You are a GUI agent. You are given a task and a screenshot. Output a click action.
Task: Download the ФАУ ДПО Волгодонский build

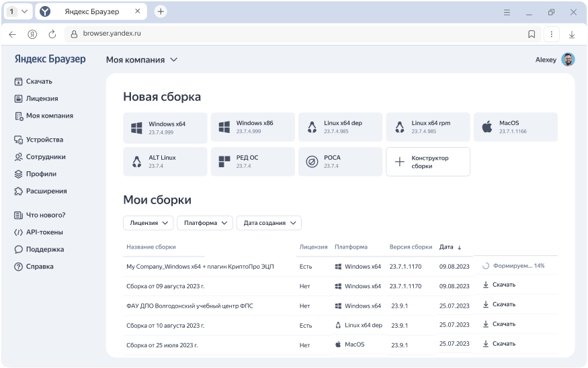click(x=499, y=304)
